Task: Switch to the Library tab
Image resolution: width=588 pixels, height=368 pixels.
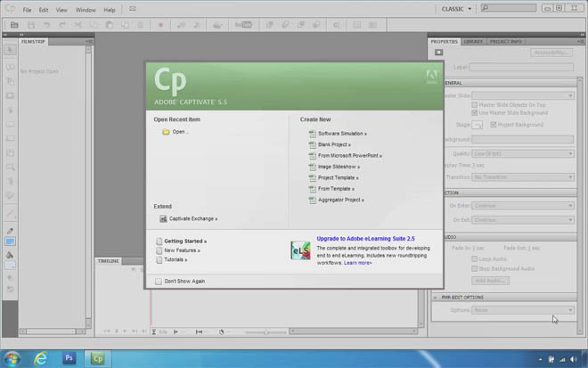Action: [473, 42]
